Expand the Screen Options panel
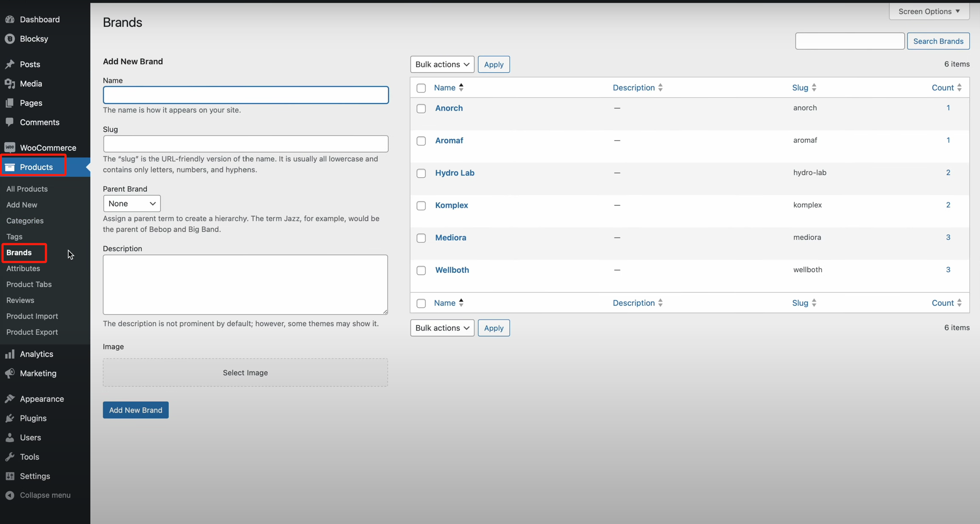The image size is (980, 524). pos(929,12)
